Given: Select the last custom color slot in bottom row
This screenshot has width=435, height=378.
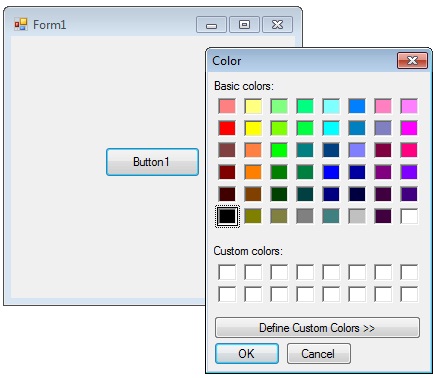Looking at the screenshot, I should tap(409, 294).
